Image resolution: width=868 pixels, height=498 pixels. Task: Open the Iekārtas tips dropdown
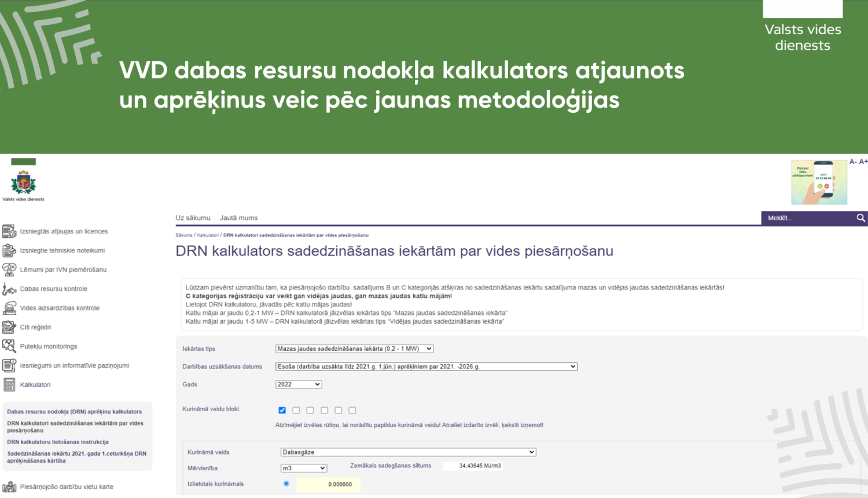pyautogui.click(x=354, y=349)
